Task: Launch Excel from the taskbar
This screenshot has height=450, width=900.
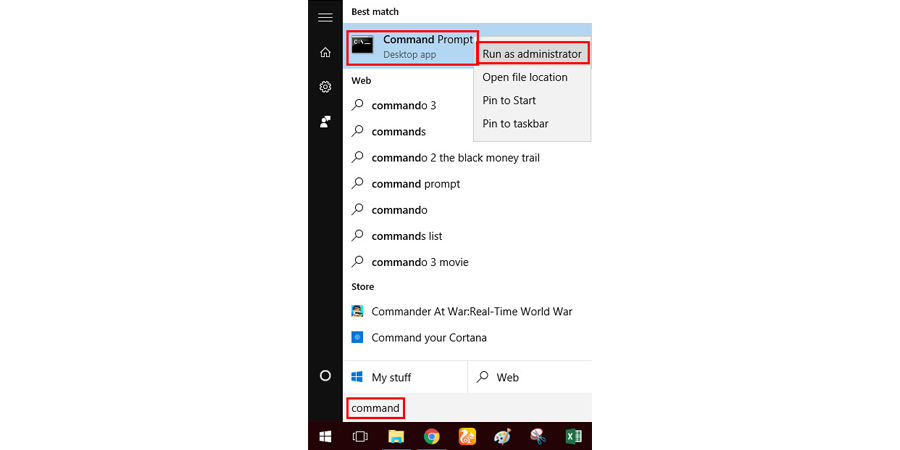Action: (574, 436)
